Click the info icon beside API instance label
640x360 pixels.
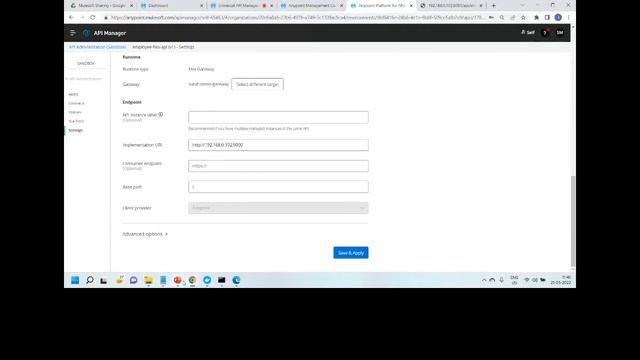tap(161, 115)
